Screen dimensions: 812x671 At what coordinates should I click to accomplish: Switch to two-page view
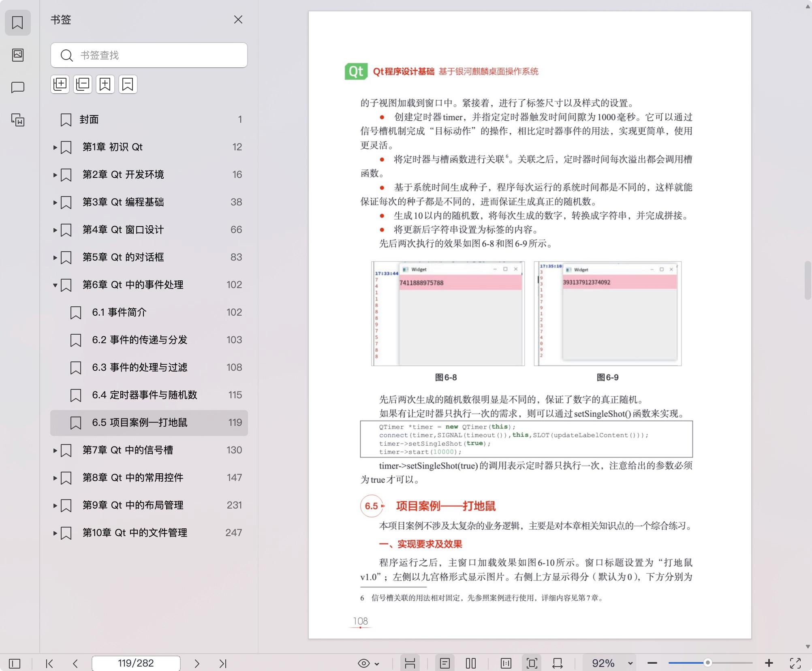(x=471, y=663)
